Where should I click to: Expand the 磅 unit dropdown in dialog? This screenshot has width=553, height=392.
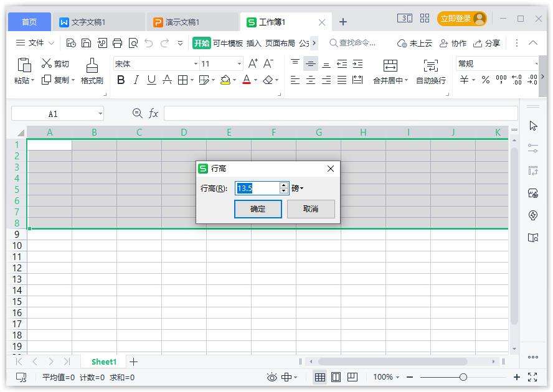(298, 188)
